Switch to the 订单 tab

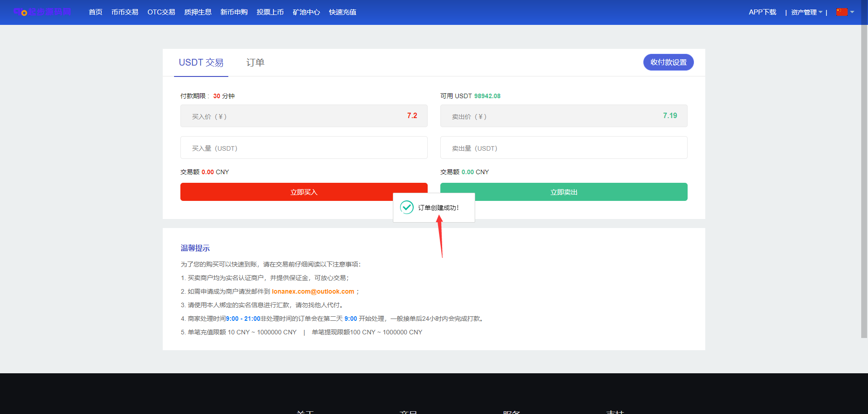pyautogui.click(x=255, y=62)
